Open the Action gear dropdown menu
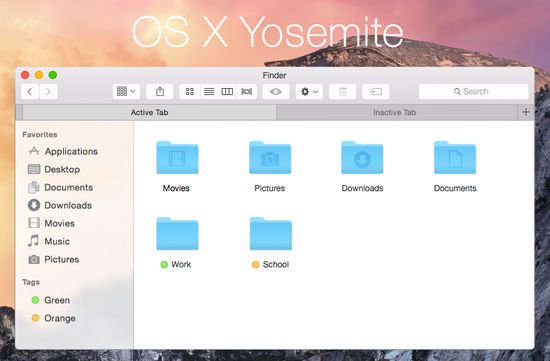Image resolution: width=550 pixels, height=361 pixels. (309, 92)
